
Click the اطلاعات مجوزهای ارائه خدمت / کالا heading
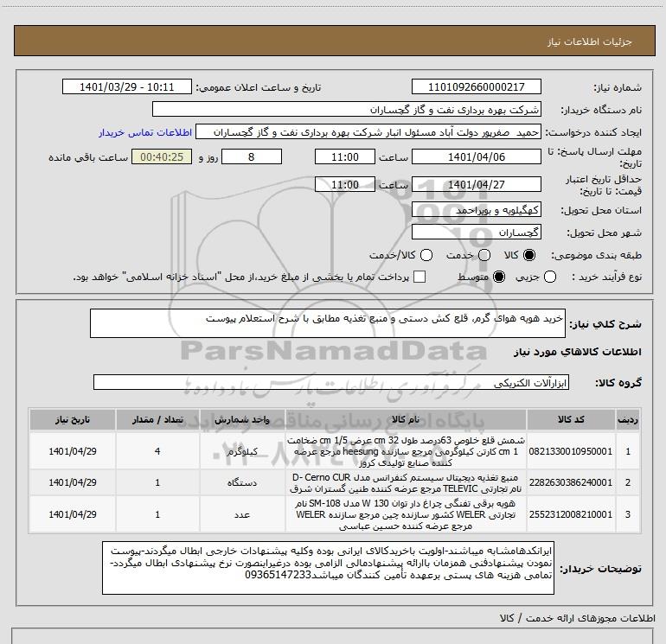click(x=578, y=618)
